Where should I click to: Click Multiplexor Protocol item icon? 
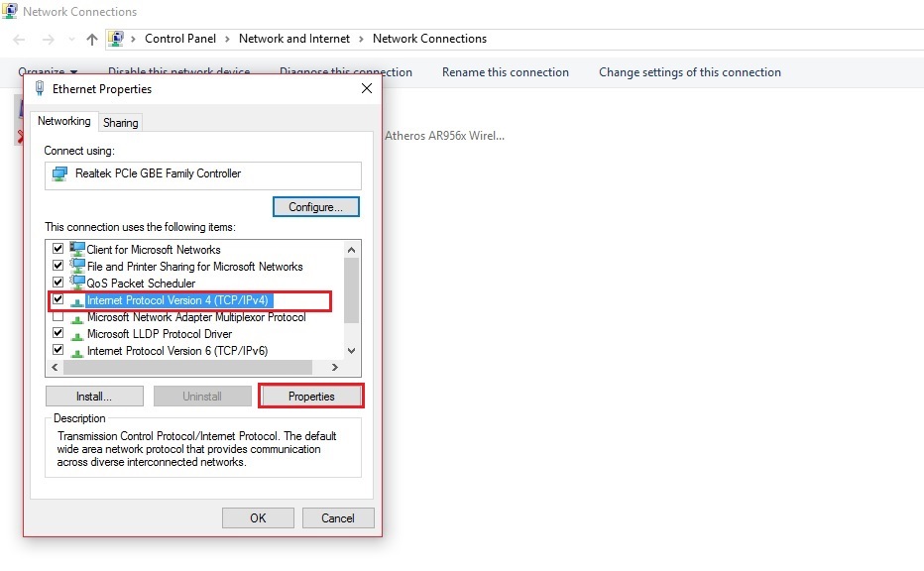click(77, 319)
